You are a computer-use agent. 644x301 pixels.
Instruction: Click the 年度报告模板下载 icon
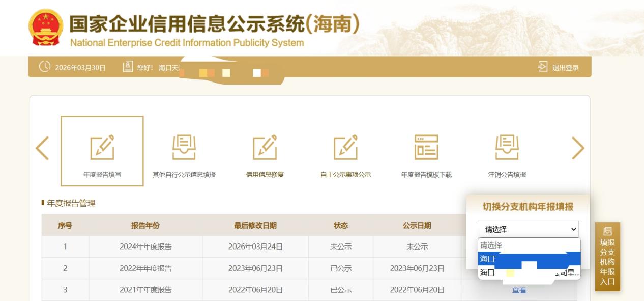click(x=426, y=147)
